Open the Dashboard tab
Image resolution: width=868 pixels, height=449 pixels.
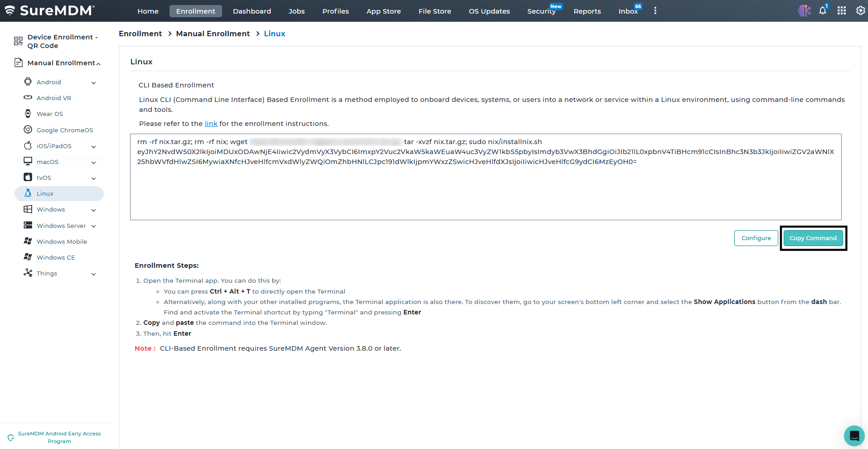(x=252, y=11)
